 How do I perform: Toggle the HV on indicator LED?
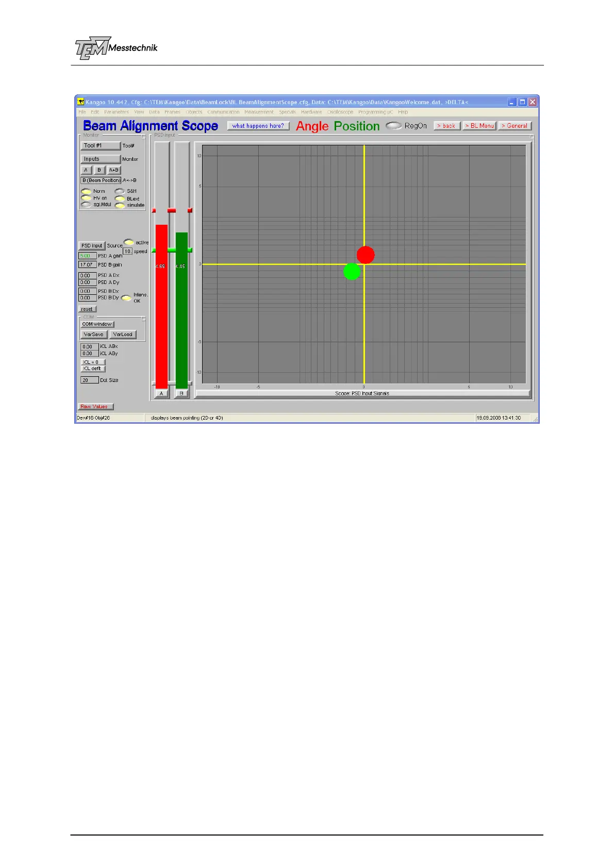[x=86, y=198]
